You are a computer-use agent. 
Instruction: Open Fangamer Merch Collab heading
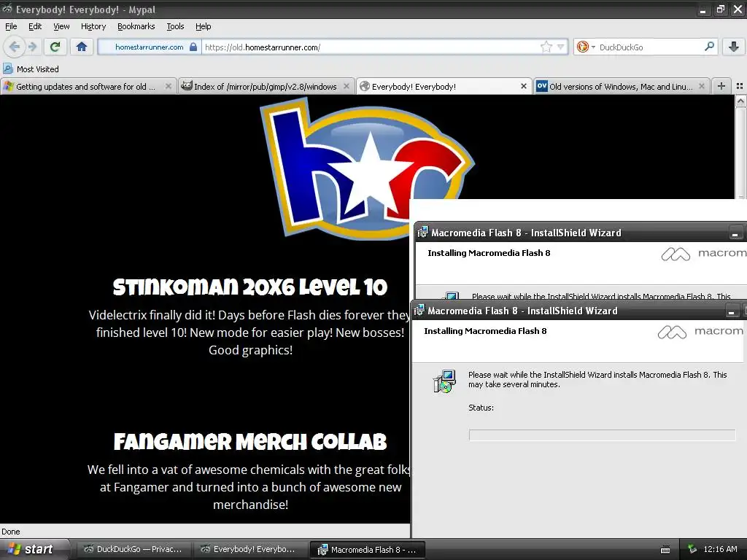tap(250, 442)
